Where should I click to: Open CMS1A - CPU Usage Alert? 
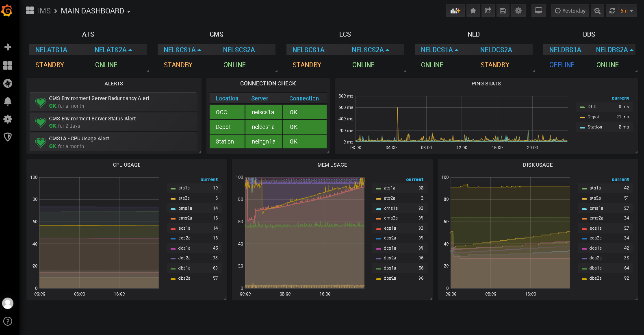pyautogui.click(x=79, y=138)
